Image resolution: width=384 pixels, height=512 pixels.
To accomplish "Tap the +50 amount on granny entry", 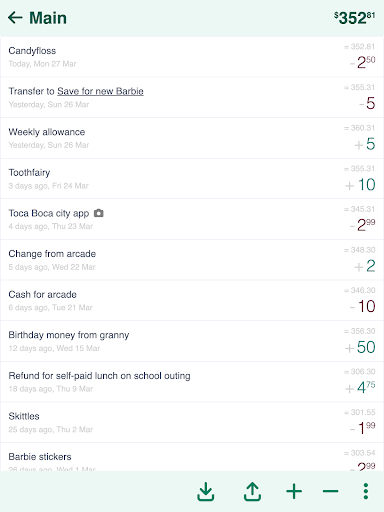I will 360,347.
